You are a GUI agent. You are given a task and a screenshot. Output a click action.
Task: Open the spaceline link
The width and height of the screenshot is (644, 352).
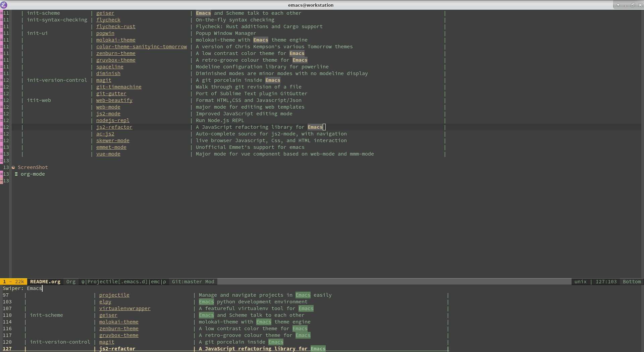pos(110,67)
